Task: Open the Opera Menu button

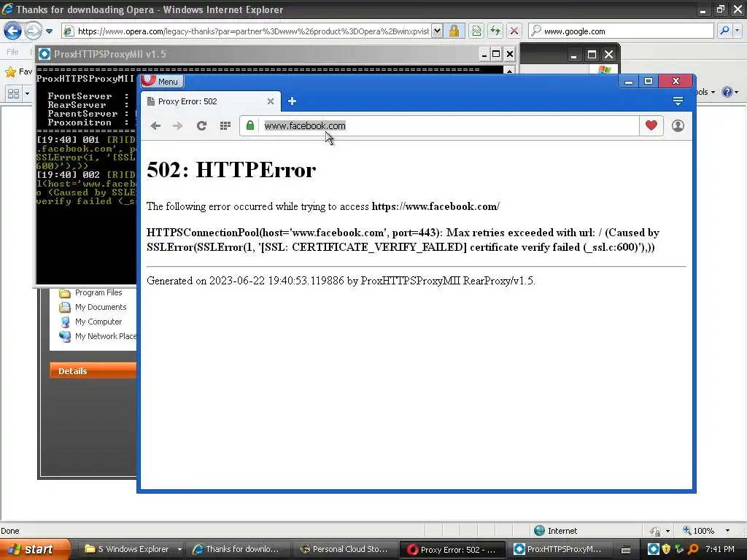Action: (x=162, y=82)
